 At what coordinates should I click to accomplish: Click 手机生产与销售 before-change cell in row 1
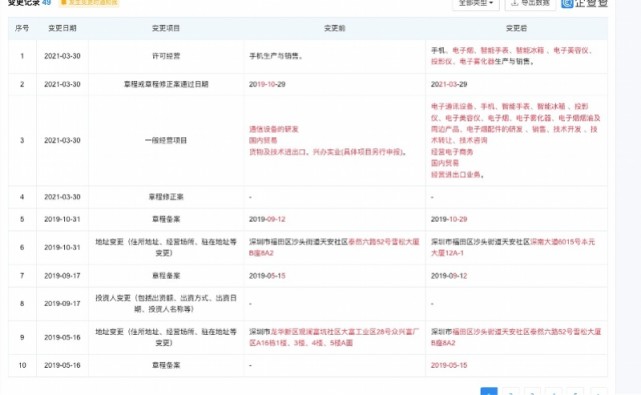pyautogui.click(x=276, y=56)
